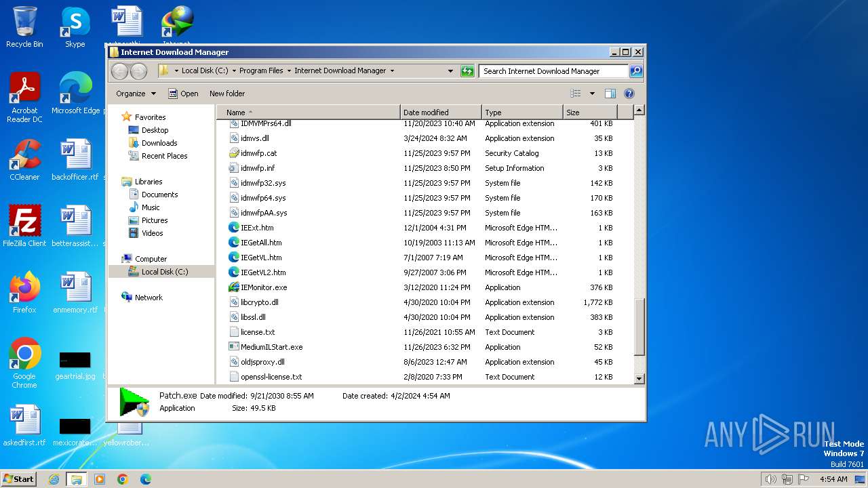The width and height of the screenshot is (868, 488).
Task: Select Network in navigation pane
Action: [x=149, y=298]
